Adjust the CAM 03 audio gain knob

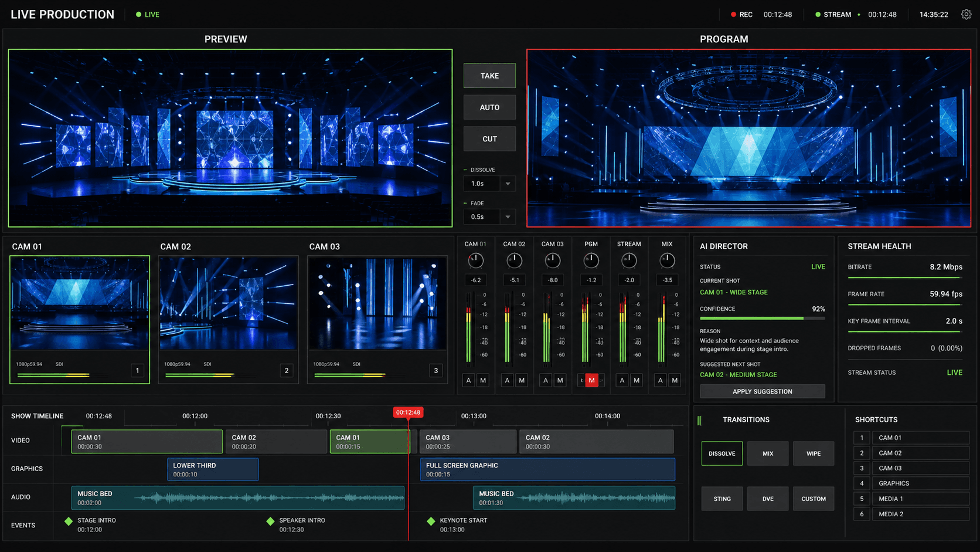[x=552, y=260]
